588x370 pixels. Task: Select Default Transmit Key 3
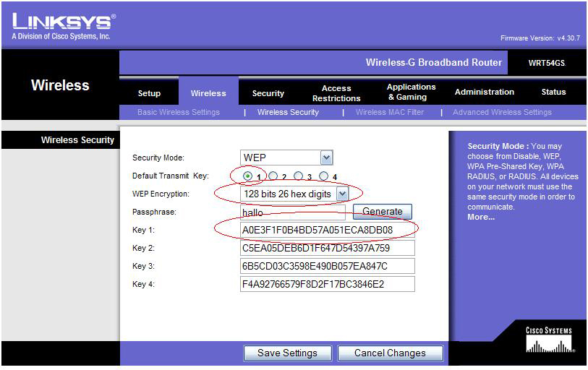298,176
